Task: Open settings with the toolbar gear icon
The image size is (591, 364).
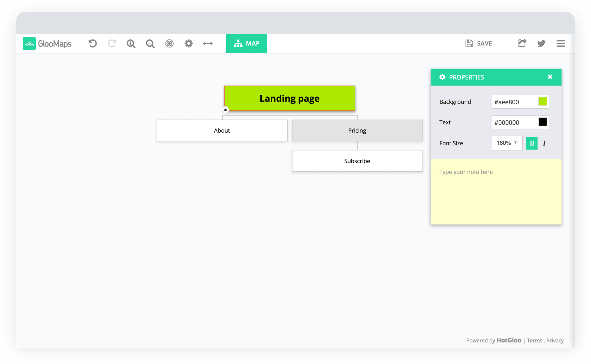Action: pyautogui.click(x=188, y=44)
